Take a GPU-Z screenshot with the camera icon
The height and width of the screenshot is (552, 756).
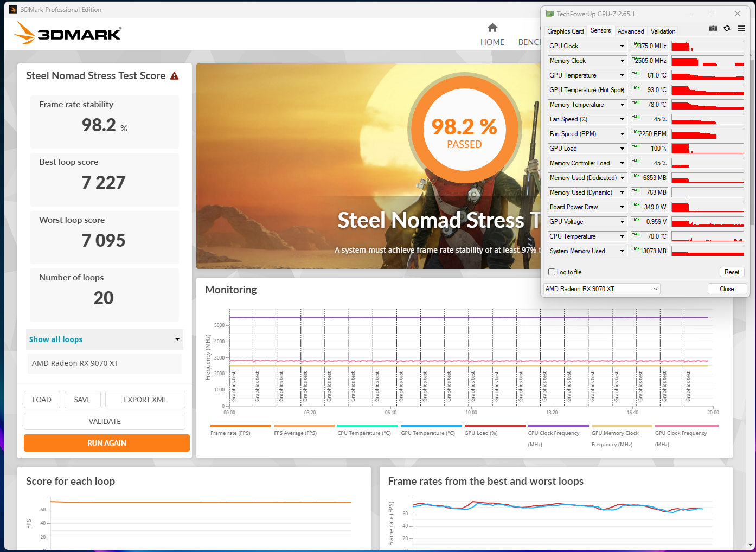tap(713, 28)
